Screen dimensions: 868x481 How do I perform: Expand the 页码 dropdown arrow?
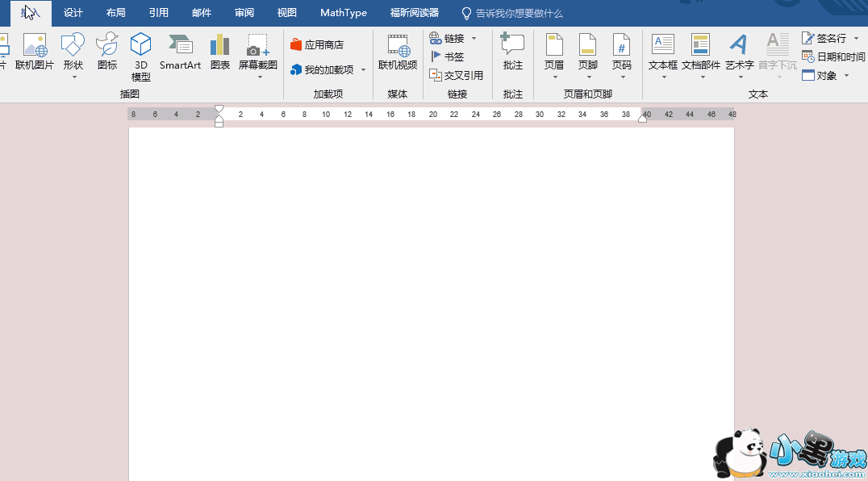[x=623, y=77]
